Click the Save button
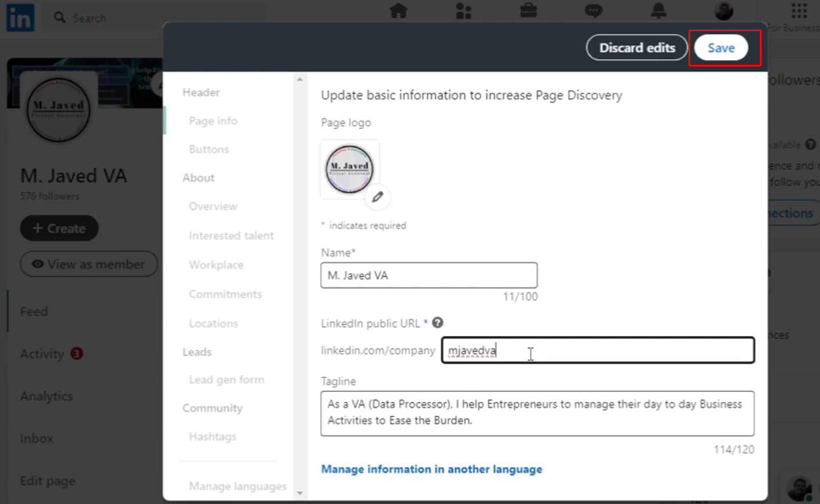The width and height of the screenshot is (820, 504). click(x=721, y=48)
